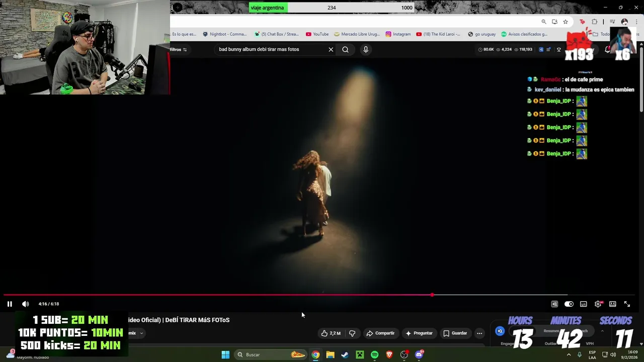
Task: Click the Preguntar button
Action: [419, 333]
